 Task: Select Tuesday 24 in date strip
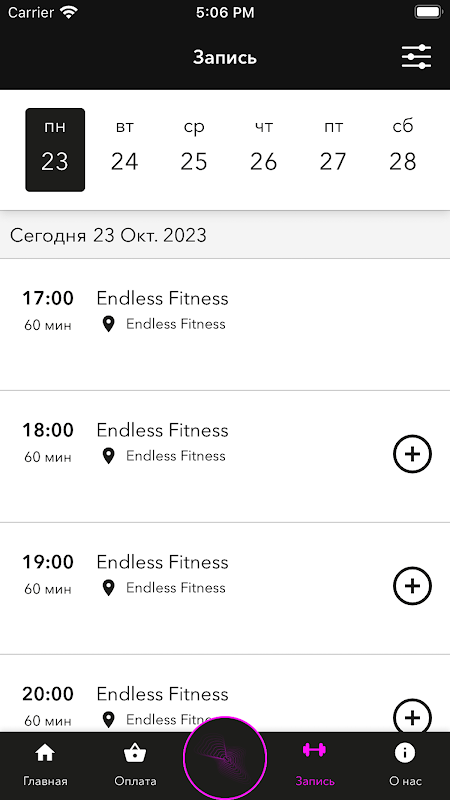(124, 149)
